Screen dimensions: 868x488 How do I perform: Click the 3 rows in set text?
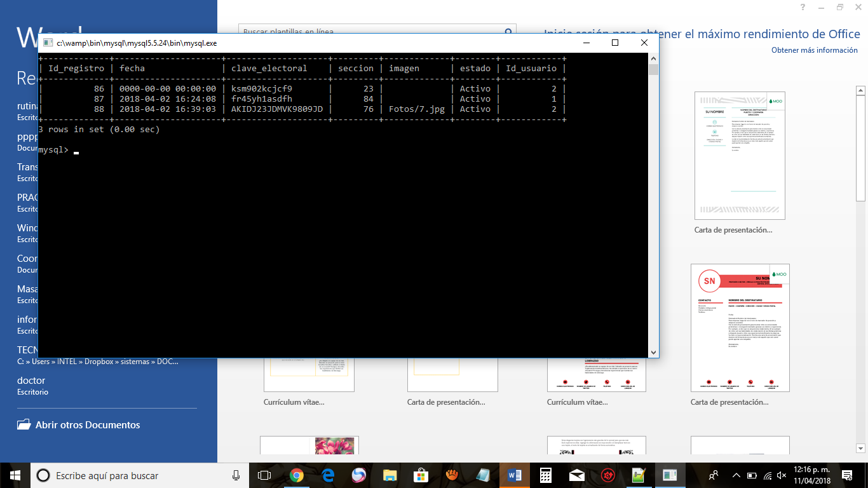[x=99, y=129]
